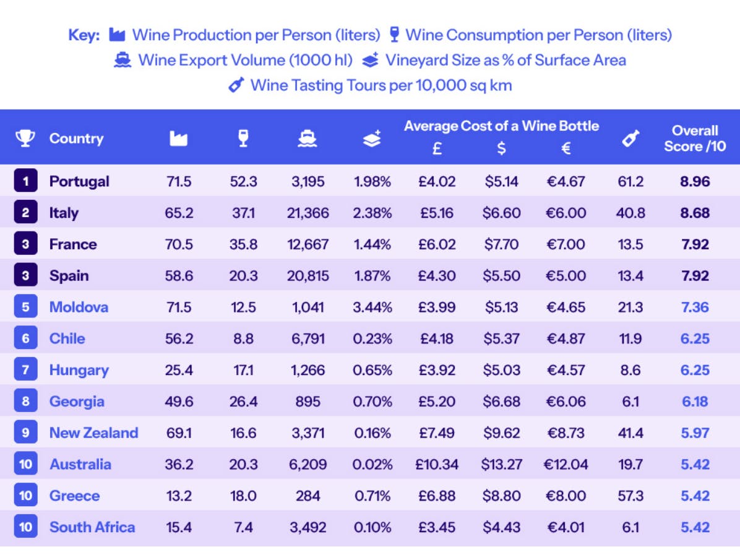Select the factory production icon column header
The height and width of the screenshot is (560, 740).
(179, 139)
